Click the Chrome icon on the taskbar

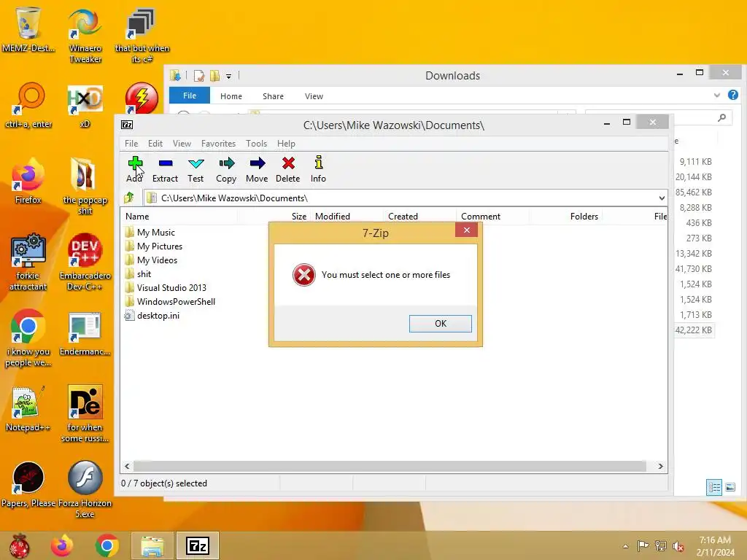pyautogui.click(x=107, y=545)
